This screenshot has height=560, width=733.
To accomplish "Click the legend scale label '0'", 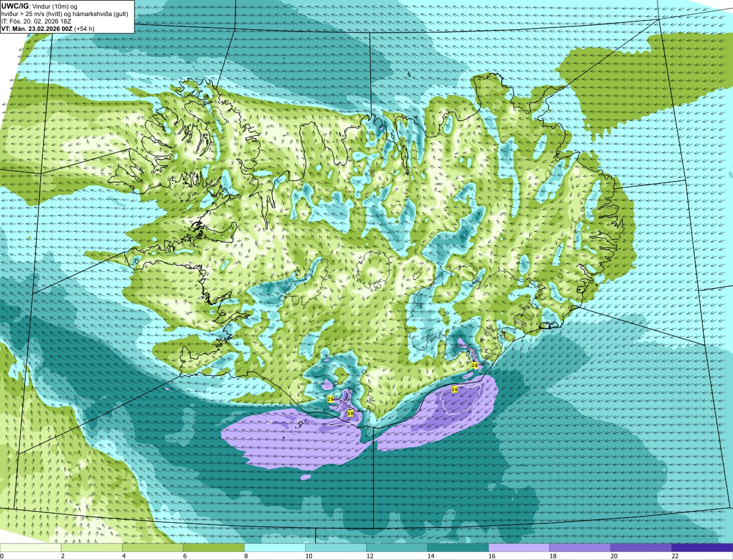I will point(2,556).
